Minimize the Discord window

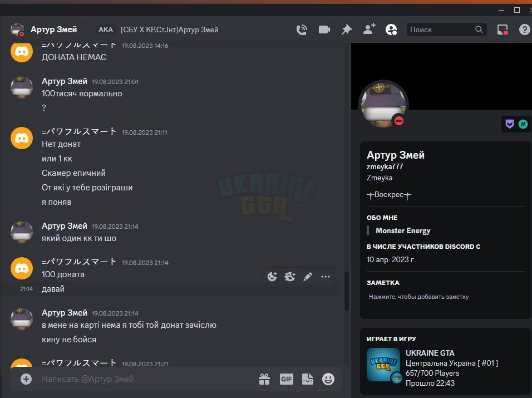tap(501, 10)
